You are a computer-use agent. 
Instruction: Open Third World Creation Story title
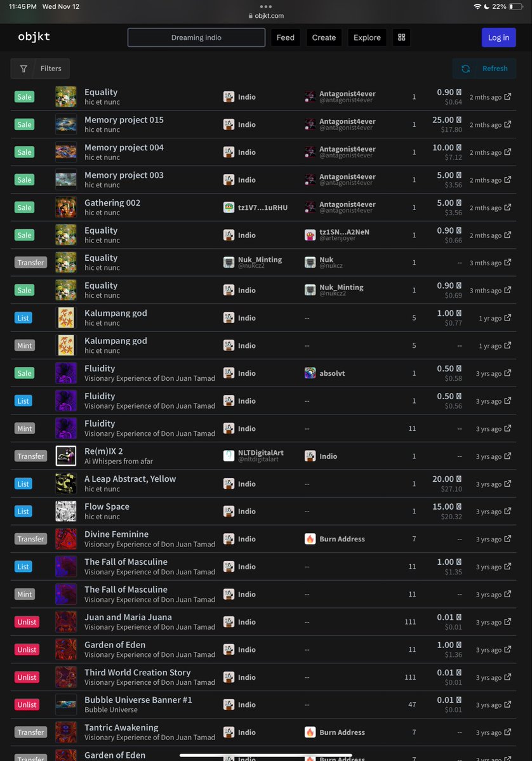point(137,673)
